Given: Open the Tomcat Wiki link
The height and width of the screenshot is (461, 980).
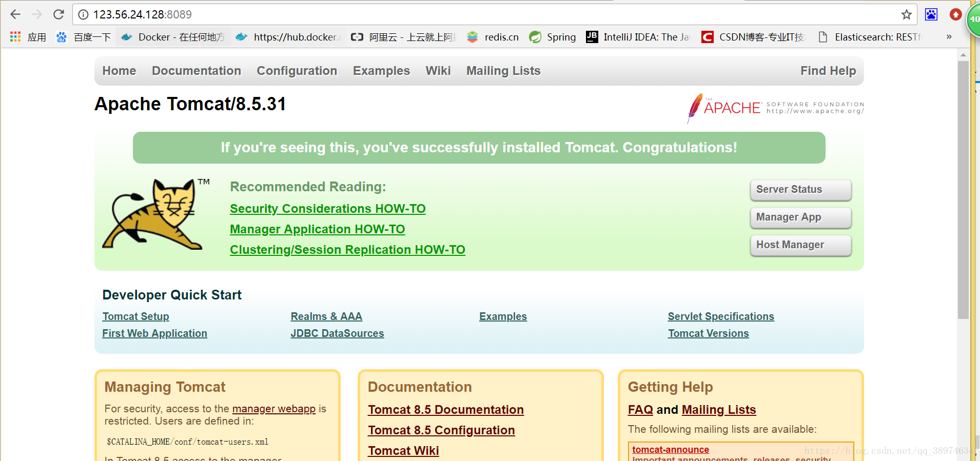Looking at the screenshot, I should click(x=403, y=451).
